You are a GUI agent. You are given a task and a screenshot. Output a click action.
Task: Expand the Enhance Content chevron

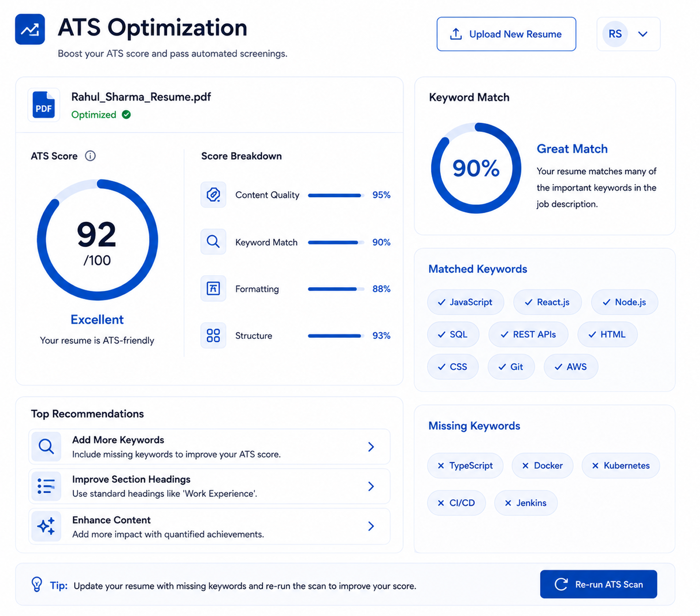(x=371, y=526)
